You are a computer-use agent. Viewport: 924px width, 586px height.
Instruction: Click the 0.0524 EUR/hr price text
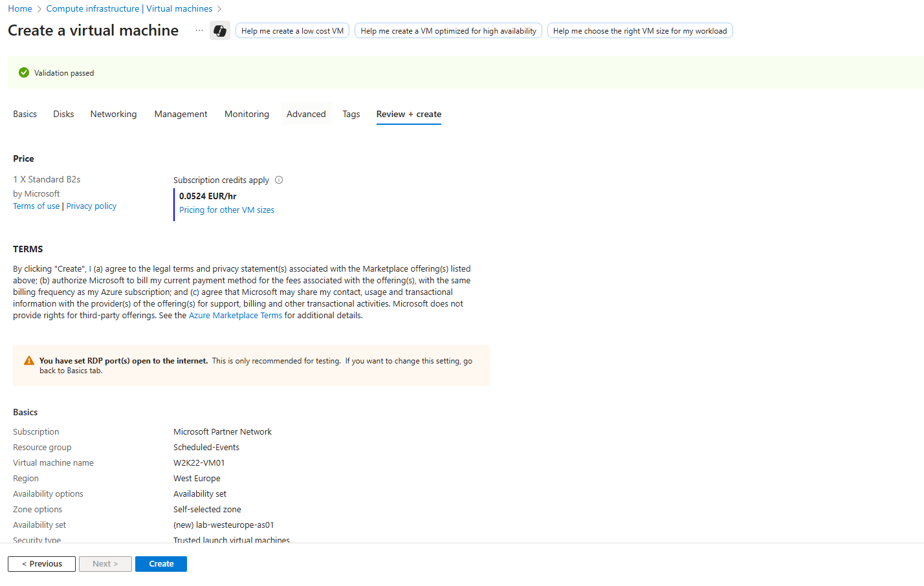pos(208,196)
